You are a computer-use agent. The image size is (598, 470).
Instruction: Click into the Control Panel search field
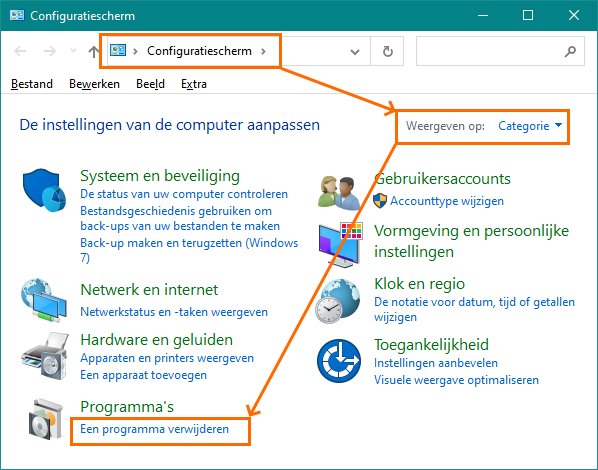tap(500, 51)
